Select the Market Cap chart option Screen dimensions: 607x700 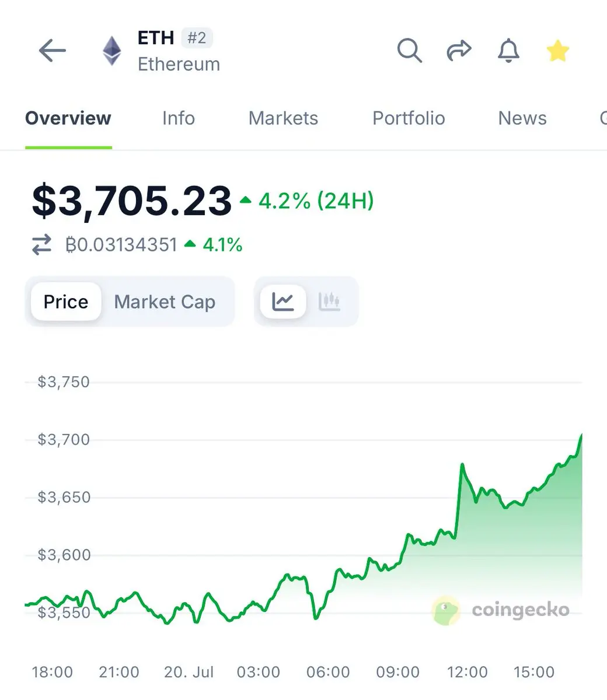coord(165,302)
